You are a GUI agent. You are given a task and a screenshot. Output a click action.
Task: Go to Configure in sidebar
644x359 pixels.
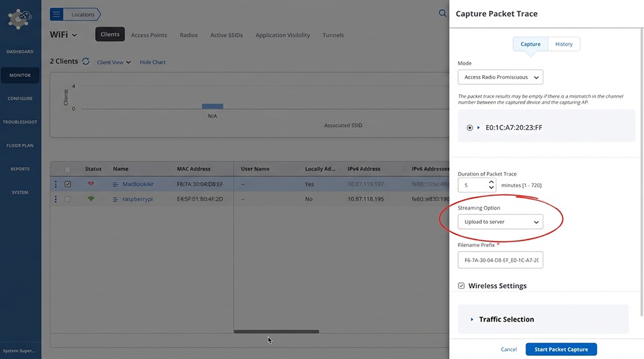(x=20, y=99)
